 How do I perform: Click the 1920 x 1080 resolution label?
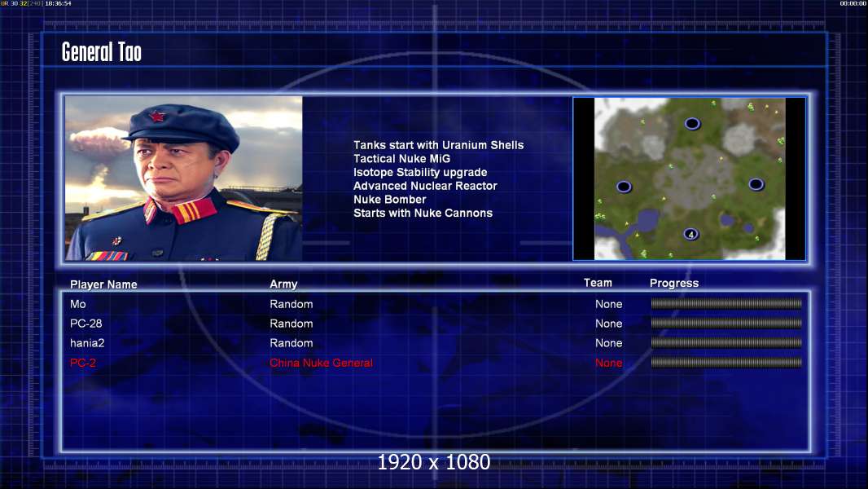[x=434, y=462]
